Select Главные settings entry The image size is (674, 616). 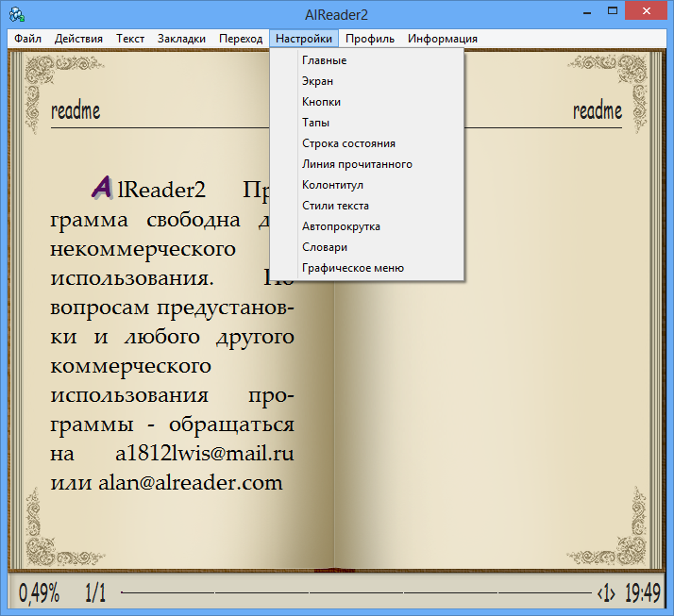point(366,60)
